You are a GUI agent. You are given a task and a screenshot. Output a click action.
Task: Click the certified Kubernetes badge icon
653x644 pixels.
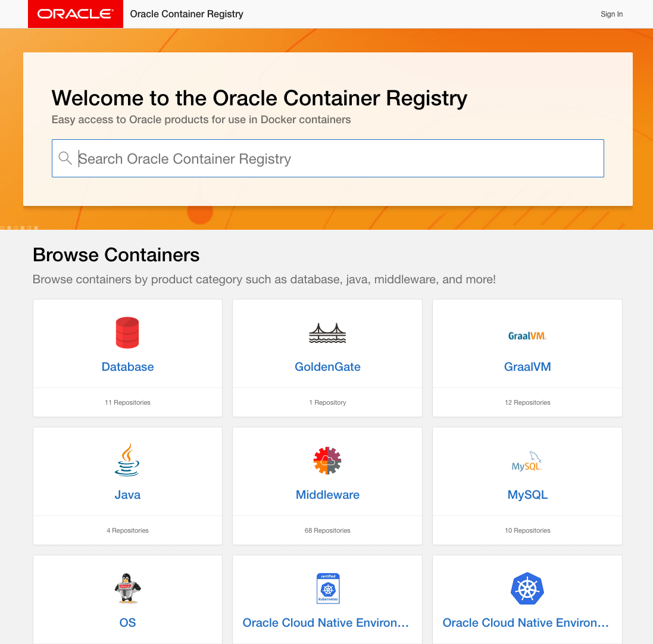pos(328,588)
